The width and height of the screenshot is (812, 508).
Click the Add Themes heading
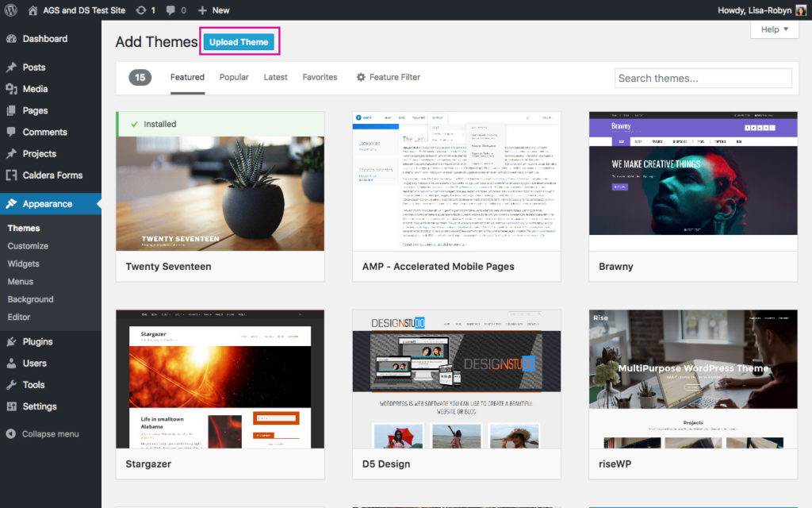tap(156, 42)
